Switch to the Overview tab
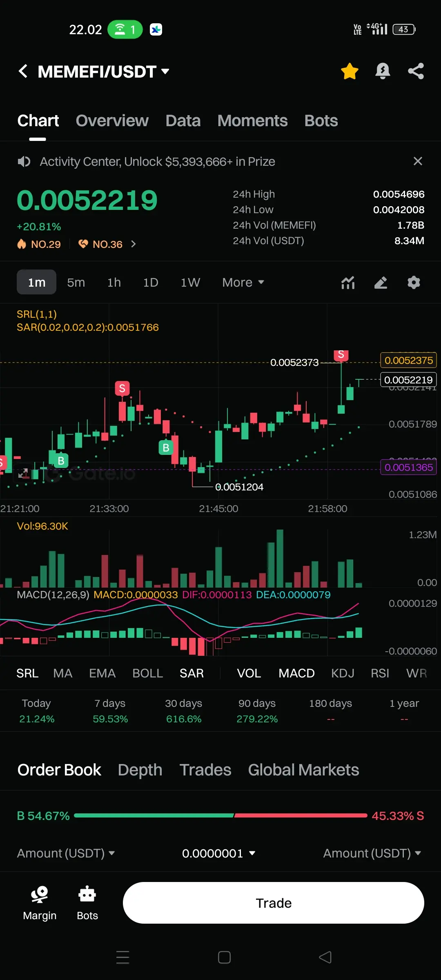The image size is (441, 980). tap(112, 121)
